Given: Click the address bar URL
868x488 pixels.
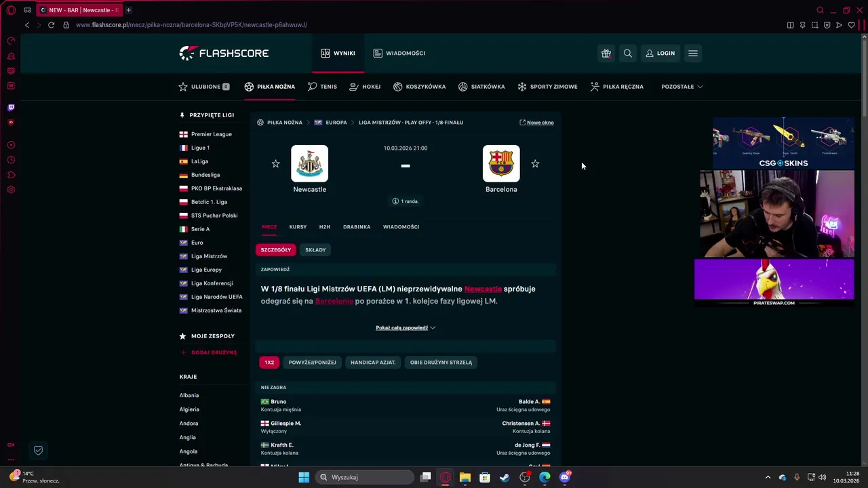Looking at the screenshot, I should click(191, 25).
